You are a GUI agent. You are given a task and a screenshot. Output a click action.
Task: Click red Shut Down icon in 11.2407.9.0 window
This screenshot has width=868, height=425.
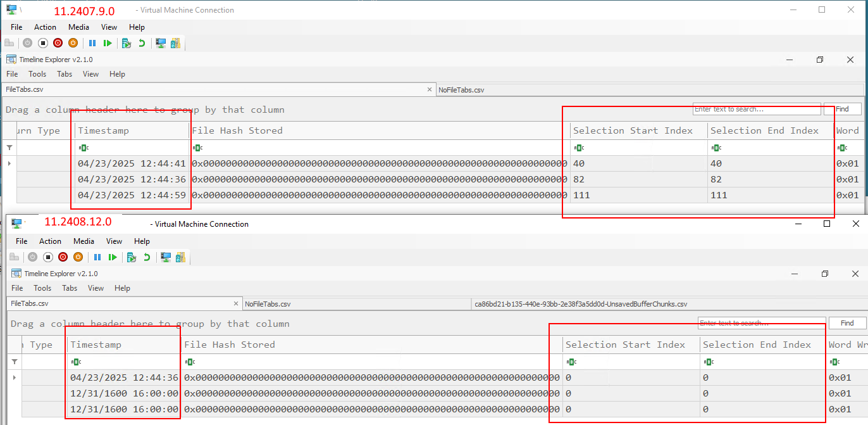click(x=58, y=43)
